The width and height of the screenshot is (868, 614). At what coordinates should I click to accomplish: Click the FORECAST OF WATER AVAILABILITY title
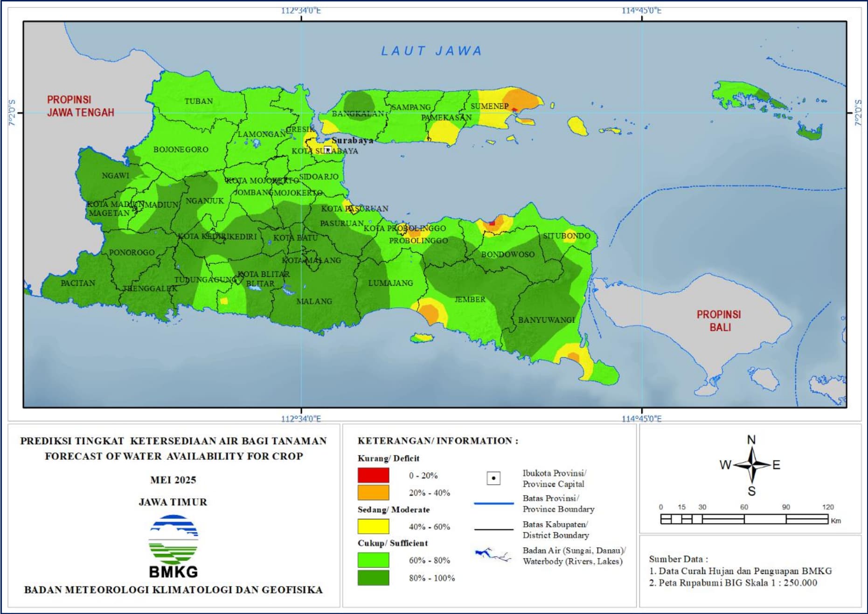tap(174, 456)
